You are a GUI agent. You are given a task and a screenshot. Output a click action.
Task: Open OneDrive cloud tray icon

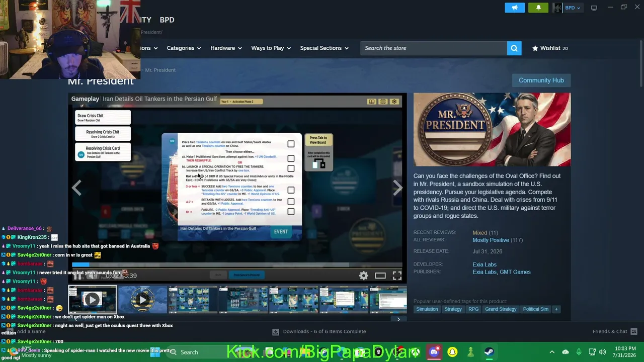click(x=566, y=352)
